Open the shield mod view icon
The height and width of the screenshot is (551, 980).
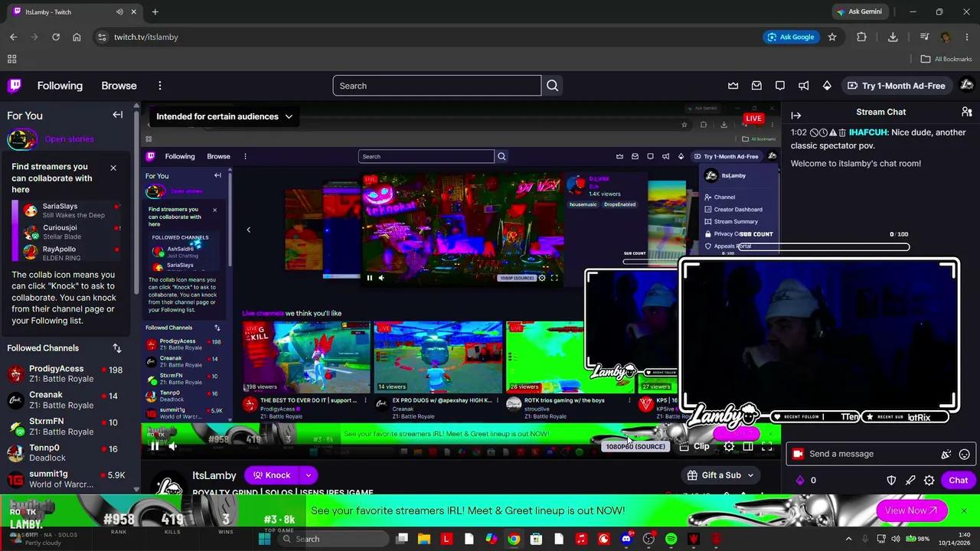tap(891, 481)
